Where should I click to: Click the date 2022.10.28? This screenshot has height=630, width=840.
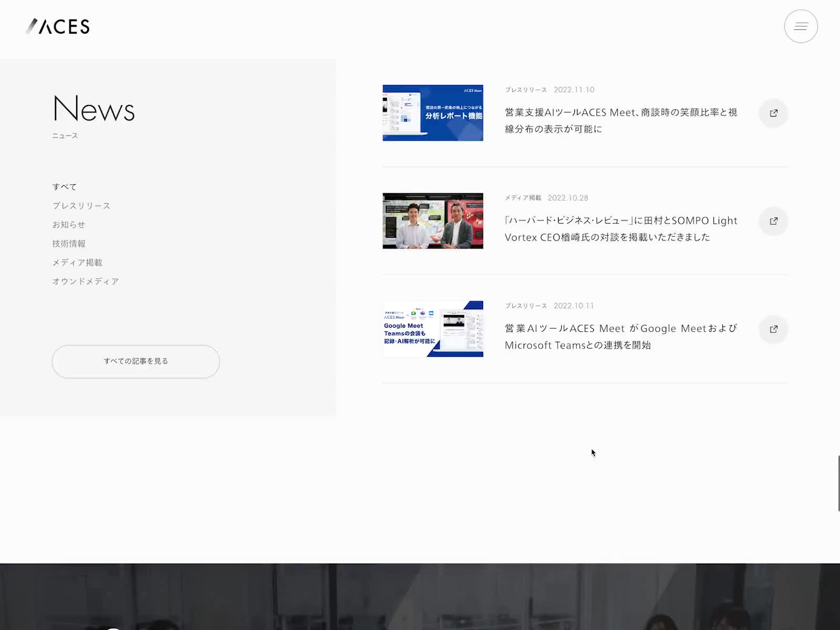(568, 198)
